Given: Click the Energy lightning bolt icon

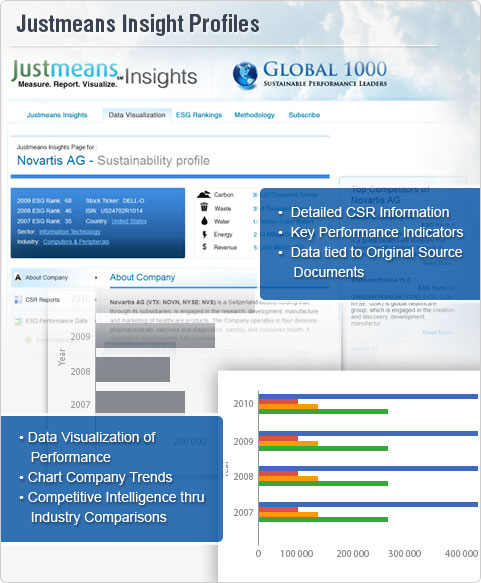Looking at the screenshot, I should pos(204,234).
